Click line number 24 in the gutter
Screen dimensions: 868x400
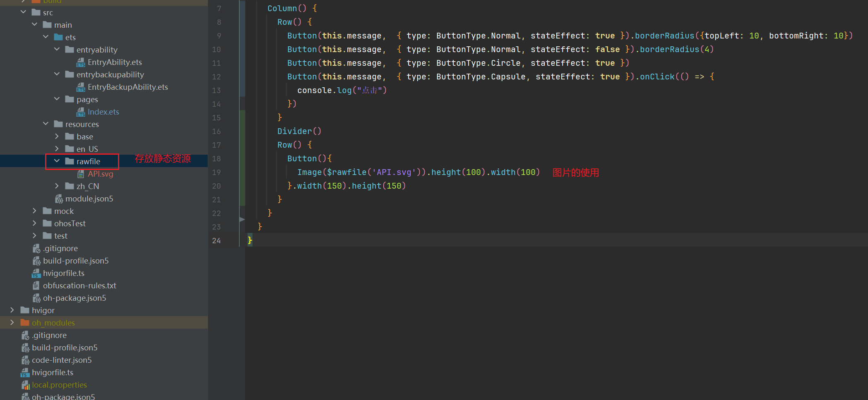pyautogui.click(x=216, y=241)
